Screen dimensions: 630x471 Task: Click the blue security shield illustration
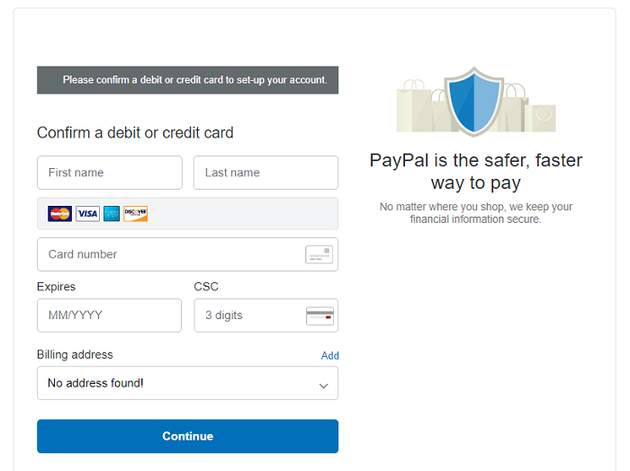(x=476, y=100)
